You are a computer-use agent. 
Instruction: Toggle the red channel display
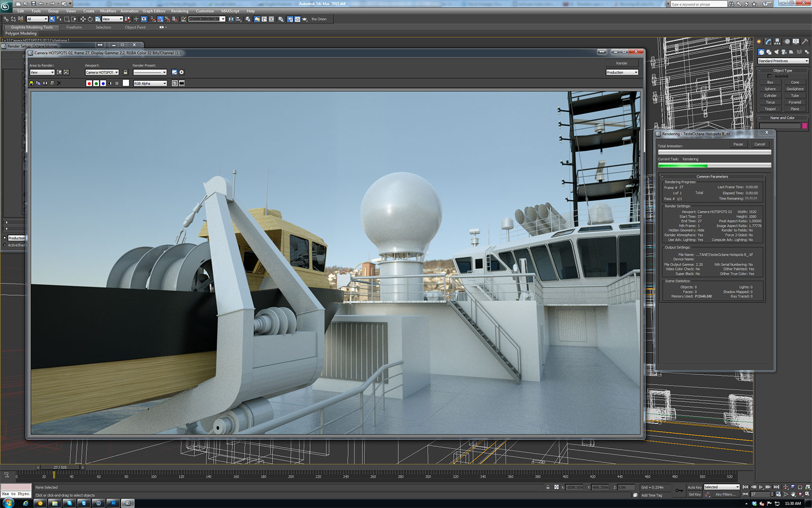[x=89, y=83]
